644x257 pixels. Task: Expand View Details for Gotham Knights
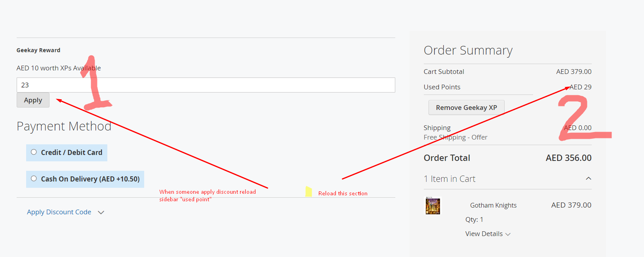tap(484, 234)
